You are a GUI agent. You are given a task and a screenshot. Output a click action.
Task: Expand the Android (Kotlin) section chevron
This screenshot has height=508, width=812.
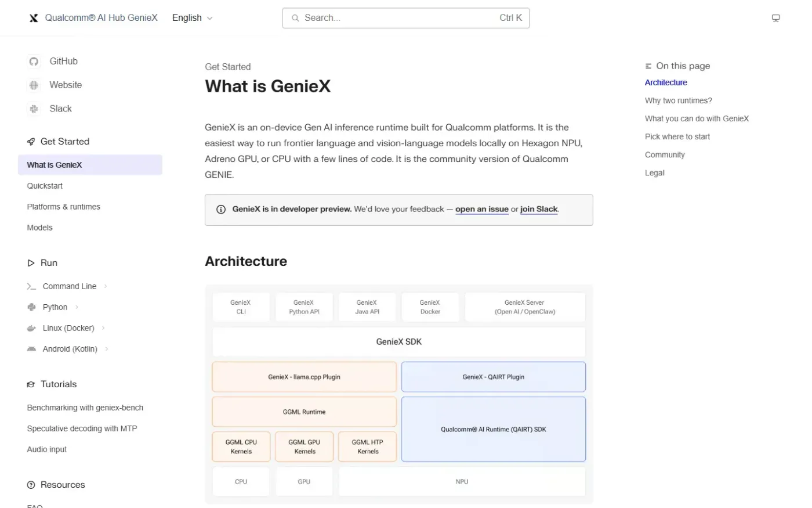[107, 349]
